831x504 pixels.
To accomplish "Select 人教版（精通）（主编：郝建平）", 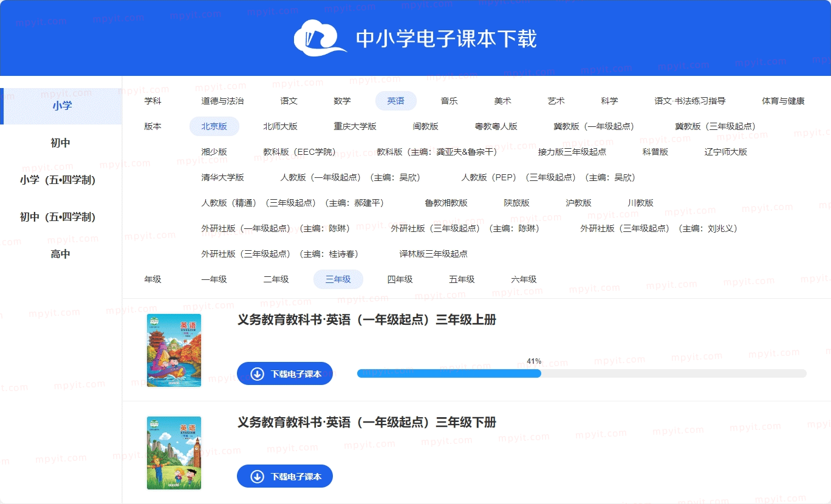I will click(x=295, y=203).
